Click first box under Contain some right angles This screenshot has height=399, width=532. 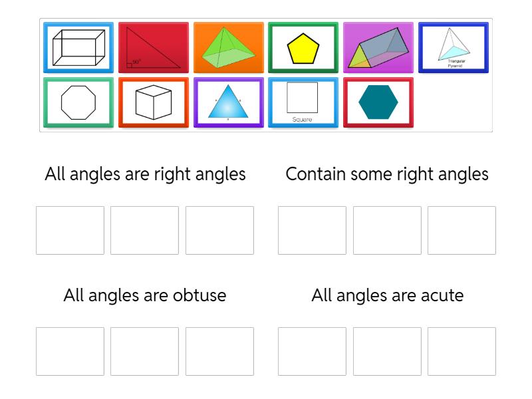312,230
